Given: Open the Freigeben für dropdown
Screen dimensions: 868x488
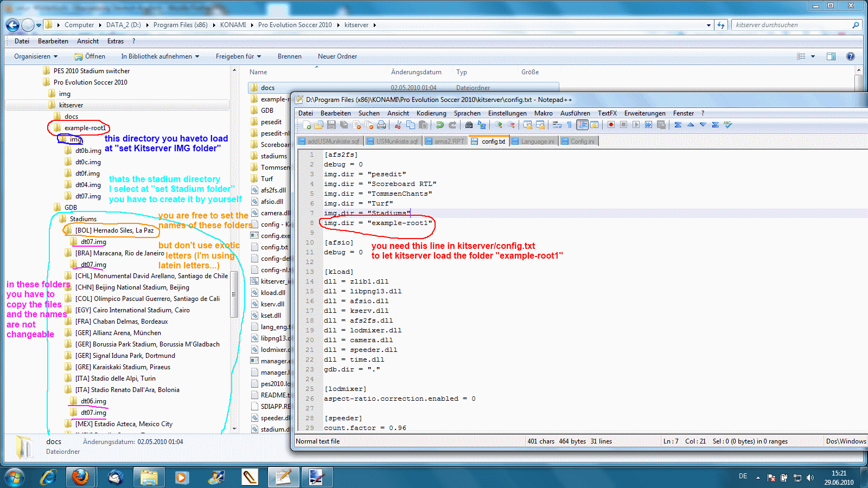Looking at the screenshot, I should coord(238,56).
